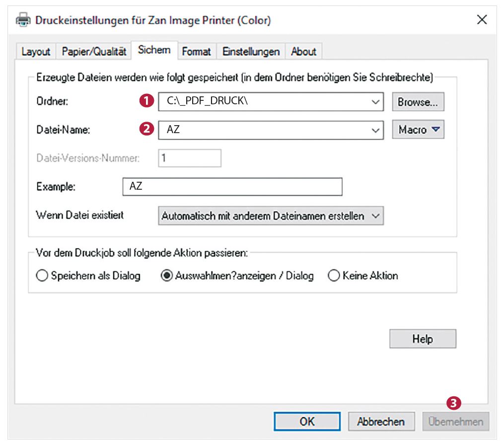Open the About tab
Image resolution: width=504 pixels, height=446 pixels.
303,51
